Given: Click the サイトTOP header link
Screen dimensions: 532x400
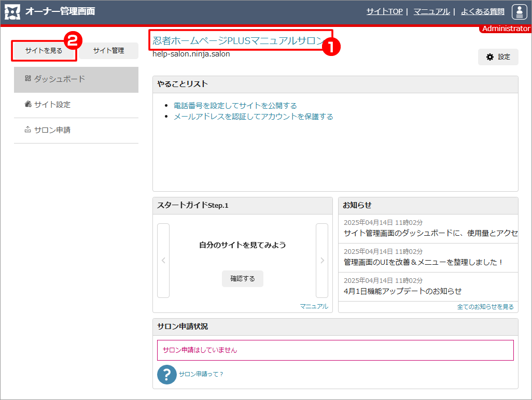Looking at the screenshot, I should 384,11.
